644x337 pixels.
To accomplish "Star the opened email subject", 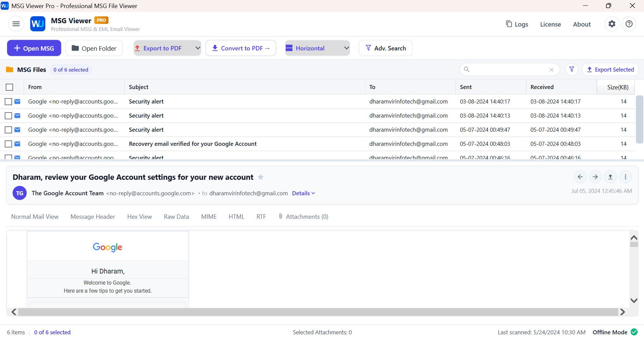I will [261, 177].
